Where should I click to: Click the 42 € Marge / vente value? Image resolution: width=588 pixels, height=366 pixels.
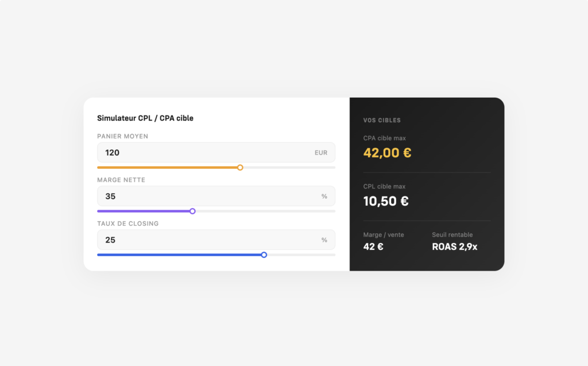click(373, 247)
